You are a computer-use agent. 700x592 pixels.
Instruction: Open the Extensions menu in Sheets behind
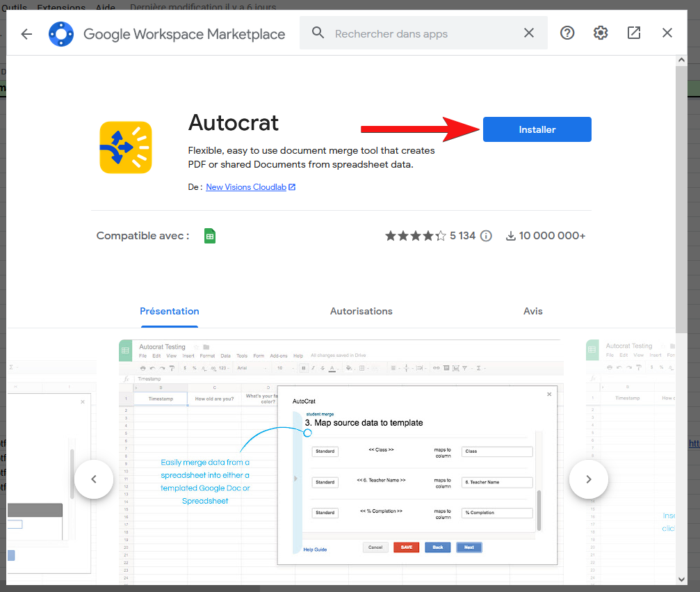pos(61,7)
